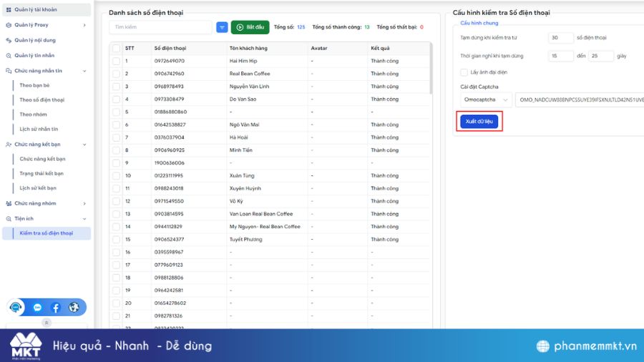Open the Omocaptcha dropdown

pos(486,99)
